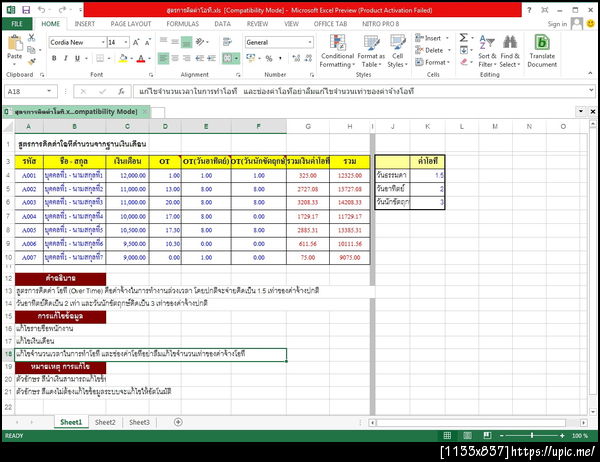
Task: Click Sign in link
Action: 557,24
